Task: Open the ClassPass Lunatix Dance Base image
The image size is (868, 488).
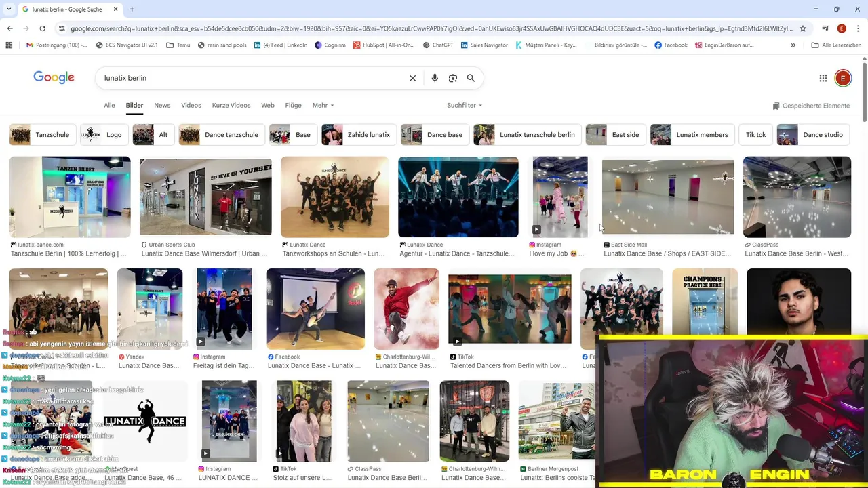Action: 797,197
